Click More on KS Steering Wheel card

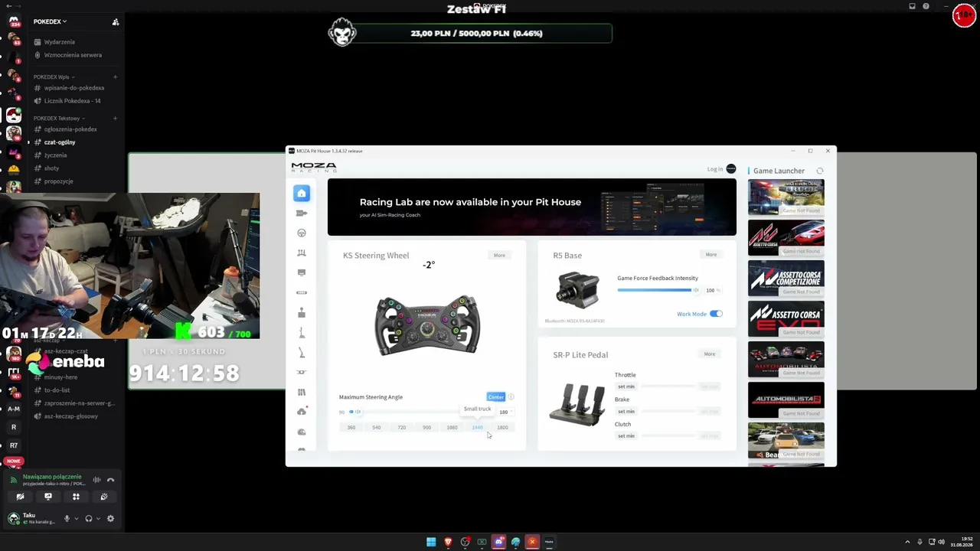pyautogui.click(x=499, y=255)
